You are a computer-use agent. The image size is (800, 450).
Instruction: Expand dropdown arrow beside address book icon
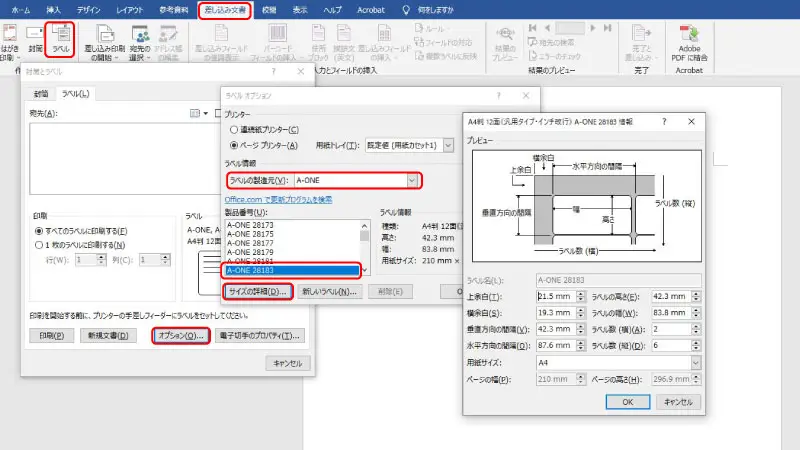pos(206,113)
